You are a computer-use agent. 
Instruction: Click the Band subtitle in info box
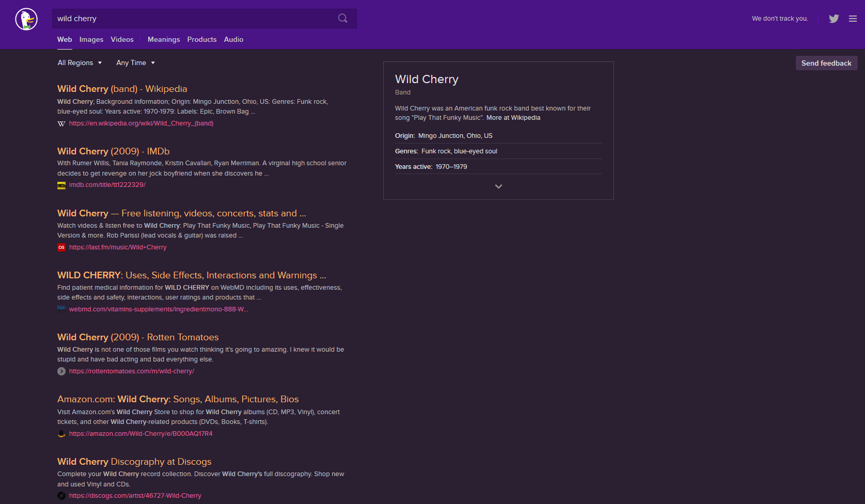(403, 92)
